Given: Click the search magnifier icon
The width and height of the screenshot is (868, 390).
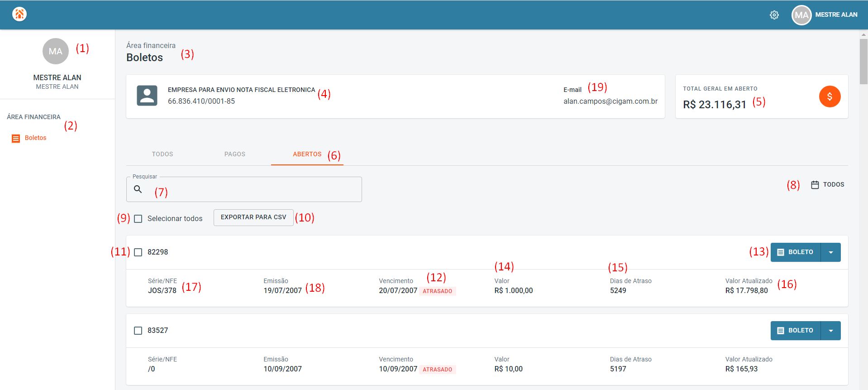Looking at the screenshot, I should pos(138,189).
